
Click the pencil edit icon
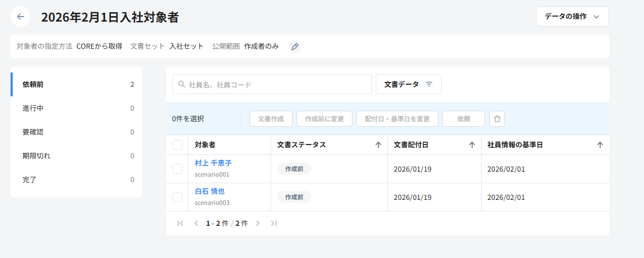[295, 47]
